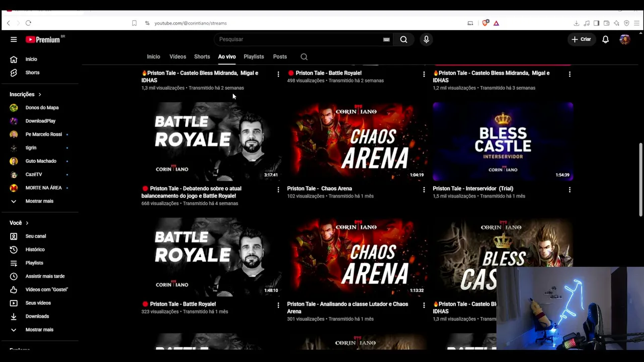
Task: Open browser downloads panel
Action: [x=577, y=23]
